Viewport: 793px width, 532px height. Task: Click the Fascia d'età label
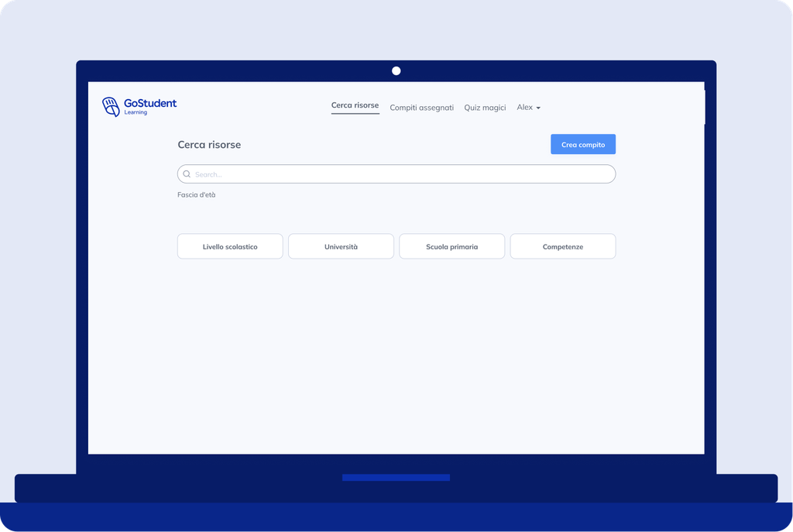click(x=196, y=194)
